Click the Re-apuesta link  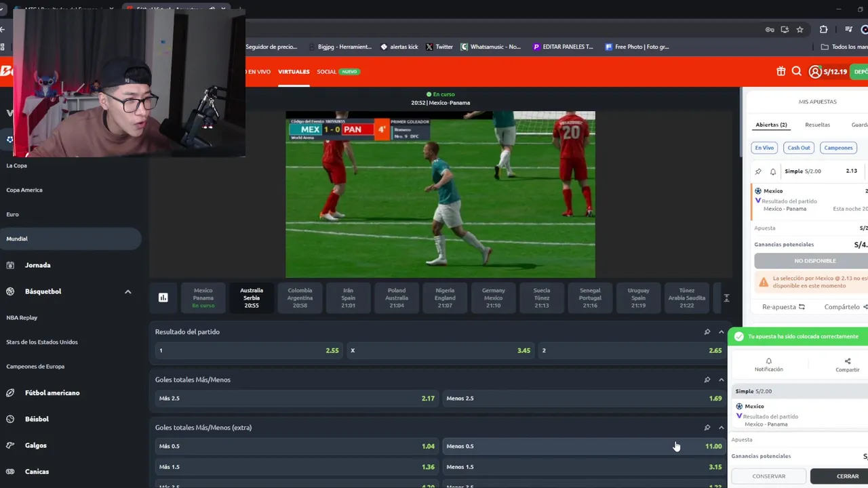(x=783, y=307)
